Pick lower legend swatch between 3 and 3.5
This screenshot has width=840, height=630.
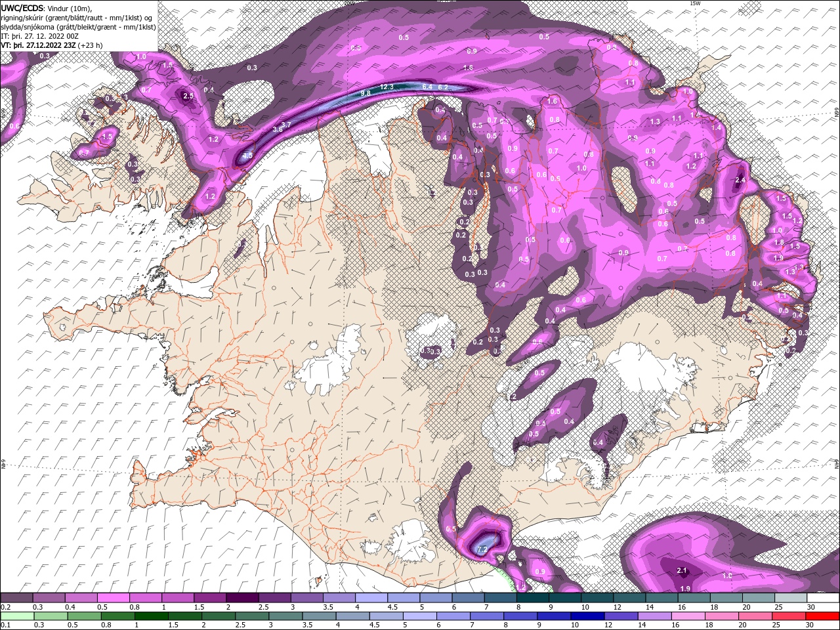point(285,616)
